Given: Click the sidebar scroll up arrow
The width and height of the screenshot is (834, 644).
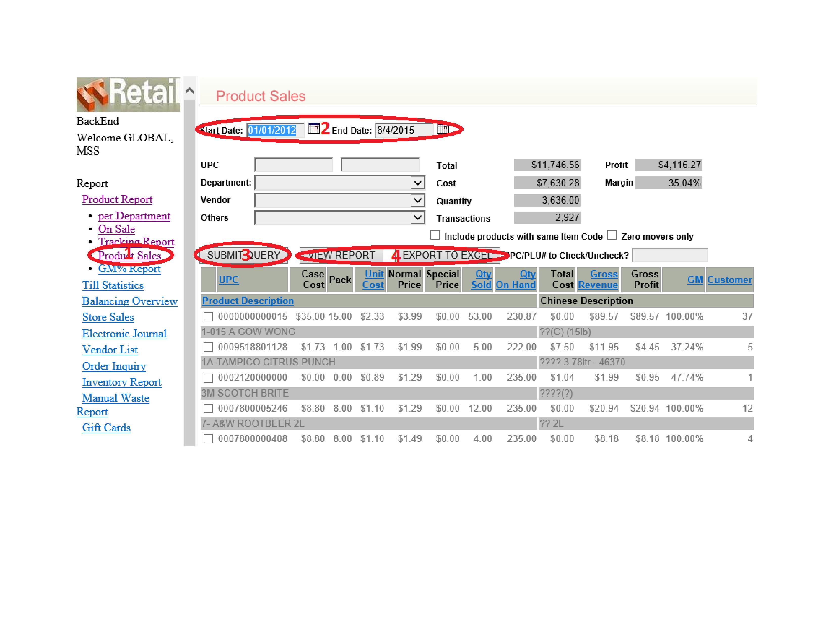Looking at the screenshot, I should [189, 91].
